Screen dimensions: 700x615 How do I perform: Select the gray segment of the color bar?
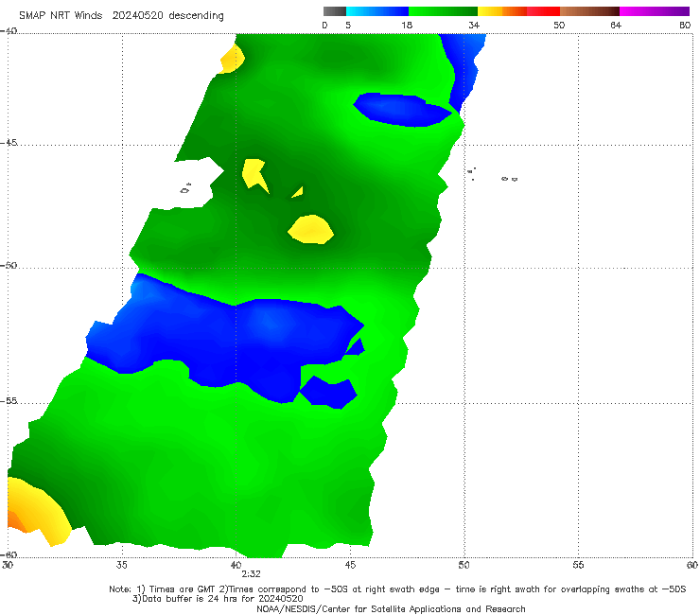[x=335, y=11]
